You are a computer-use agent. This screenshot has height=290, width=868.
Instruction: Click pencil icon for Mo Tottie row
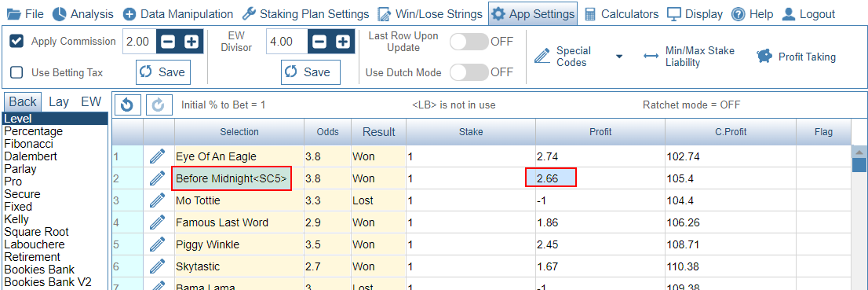coord(158,200)
